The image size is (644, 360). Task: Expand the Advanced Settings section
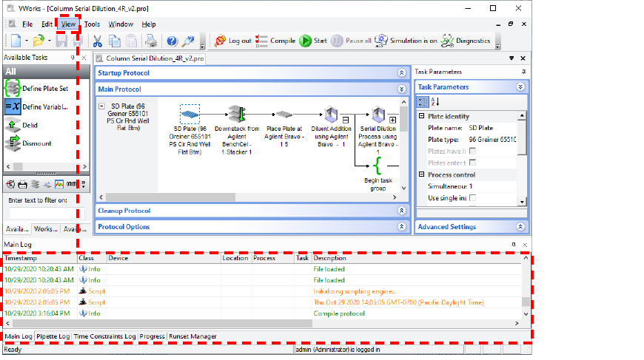pos(520,227)
